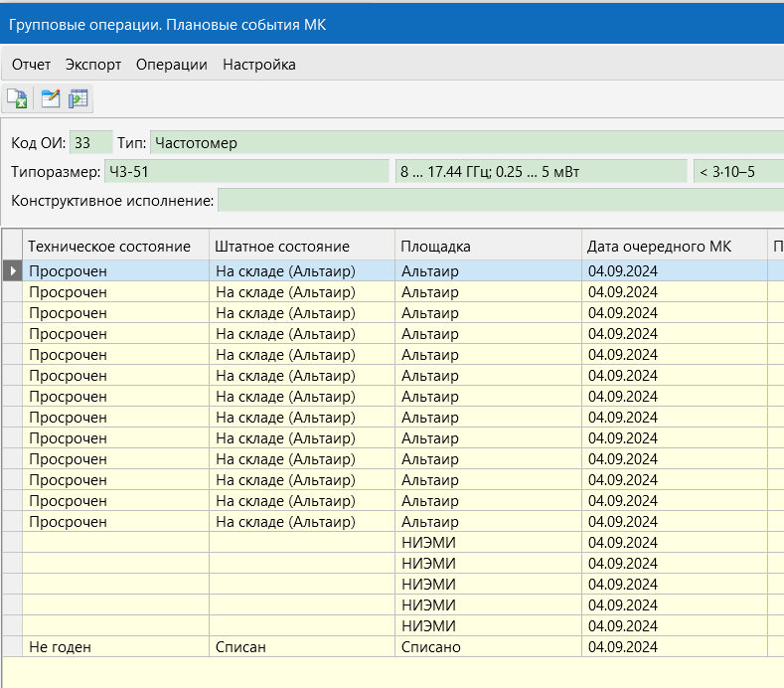
Task: Sort by Штатное состояние column header
Action: tap(301, 246)
